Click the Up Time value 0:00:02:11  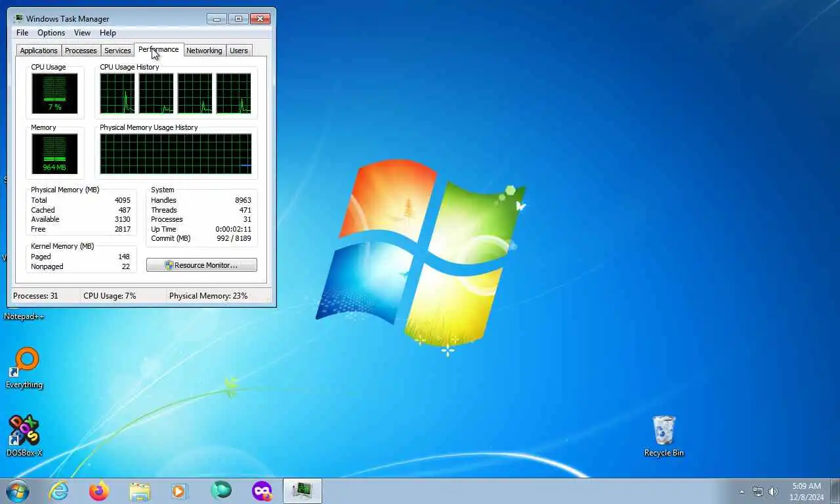coord(233,229)
